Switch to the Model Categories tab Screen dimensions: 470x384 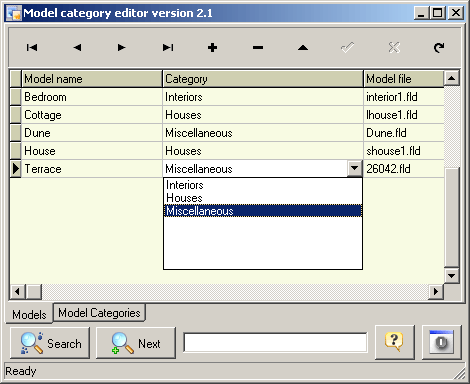pos(99,313)
